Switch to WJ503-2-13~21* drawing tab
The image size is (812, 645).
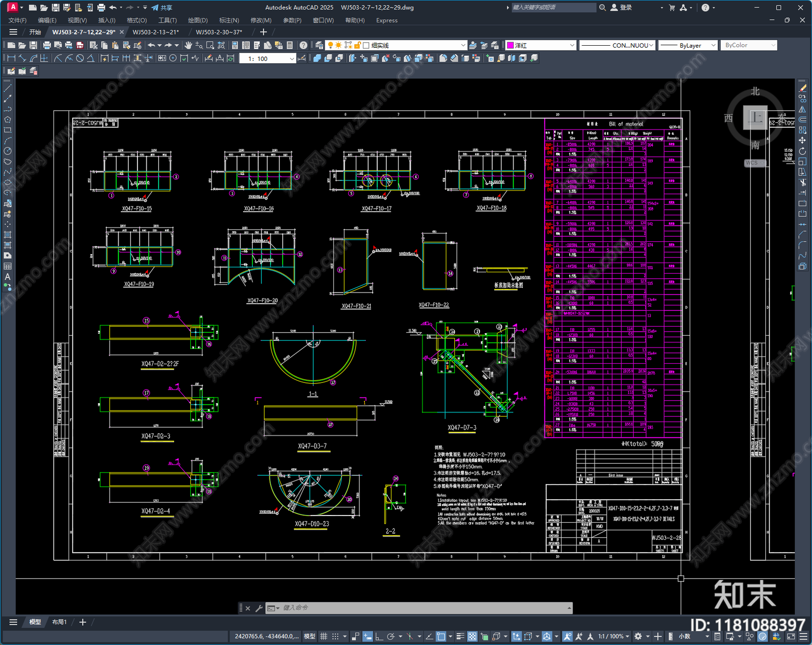pyautogui.click(x=156, y=32)
